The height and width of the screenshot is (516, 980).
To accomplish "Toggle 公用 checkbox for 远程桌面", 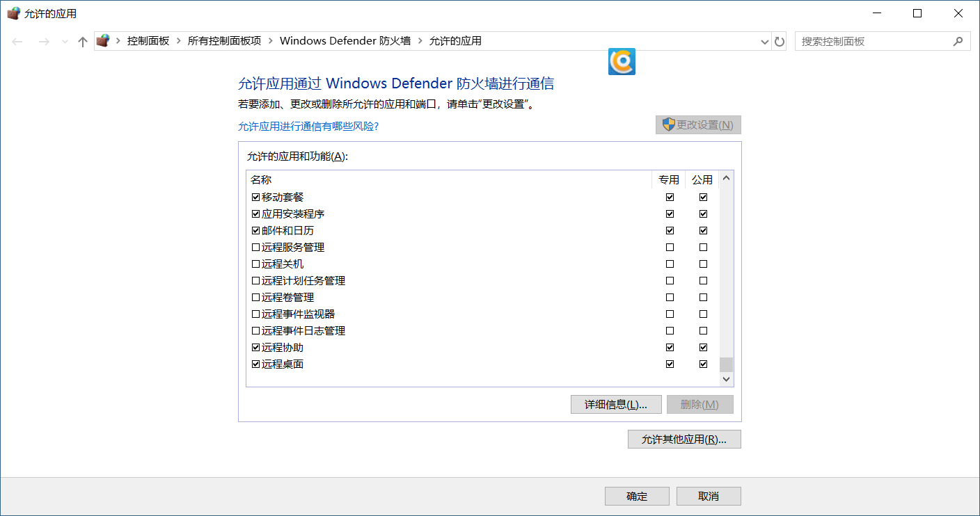I will (x=703, y=364).
